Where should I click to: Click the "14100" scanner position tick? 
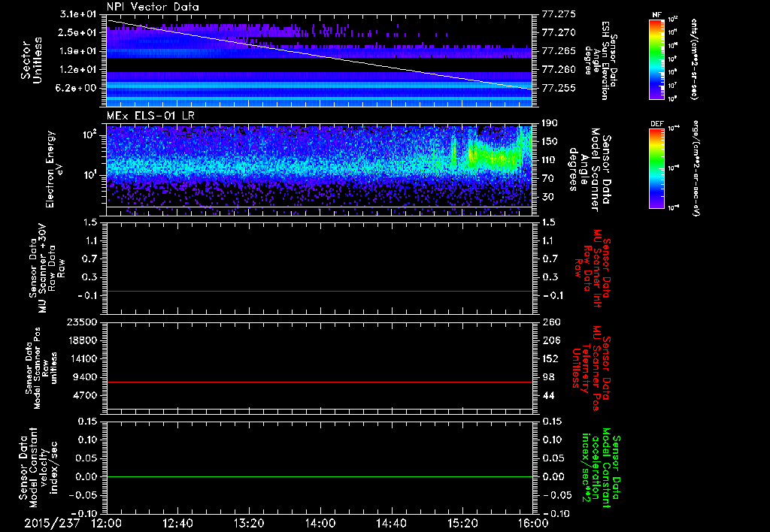pos(82,358)
